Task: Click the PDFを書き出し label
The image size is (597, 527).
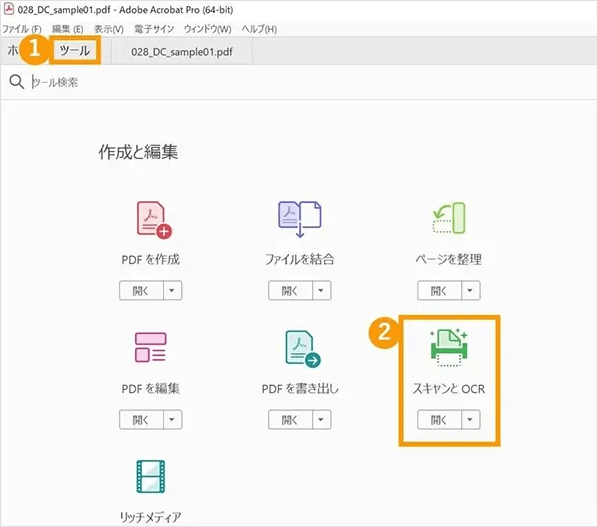Action: pos(300,389)
